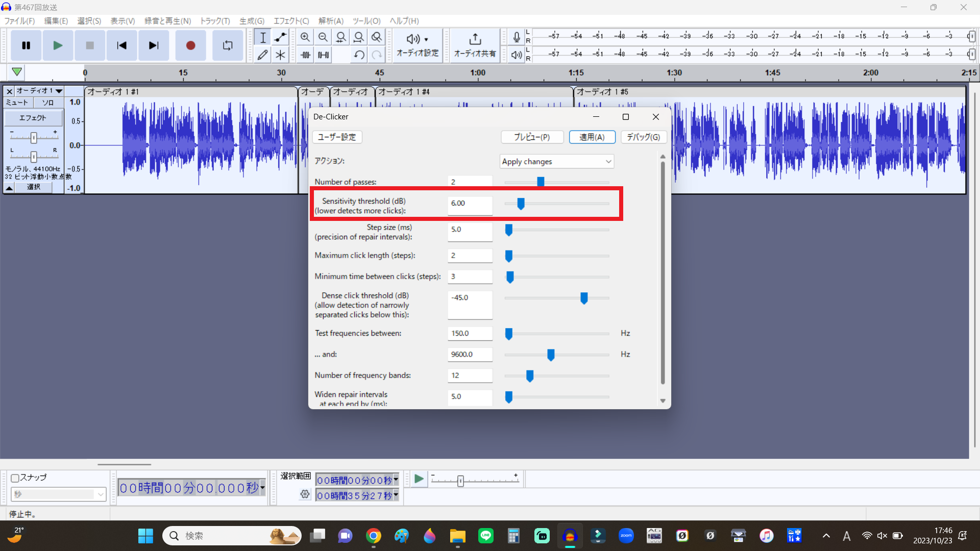This screenshot has height=551, width=980.
Task: Open the オーディオ 1 track name dropdown
Action: tap(39, 91)
